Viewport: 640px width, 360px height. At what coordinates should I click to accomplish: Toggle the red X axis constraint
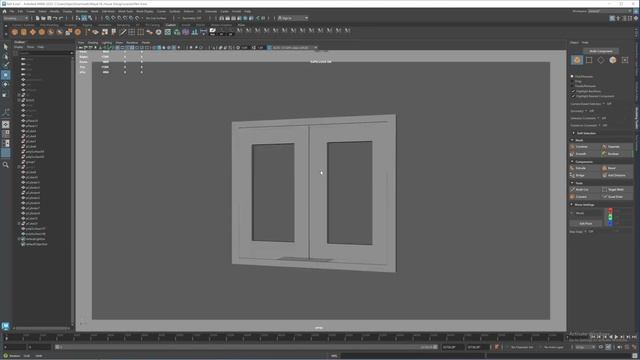point(610,211)
